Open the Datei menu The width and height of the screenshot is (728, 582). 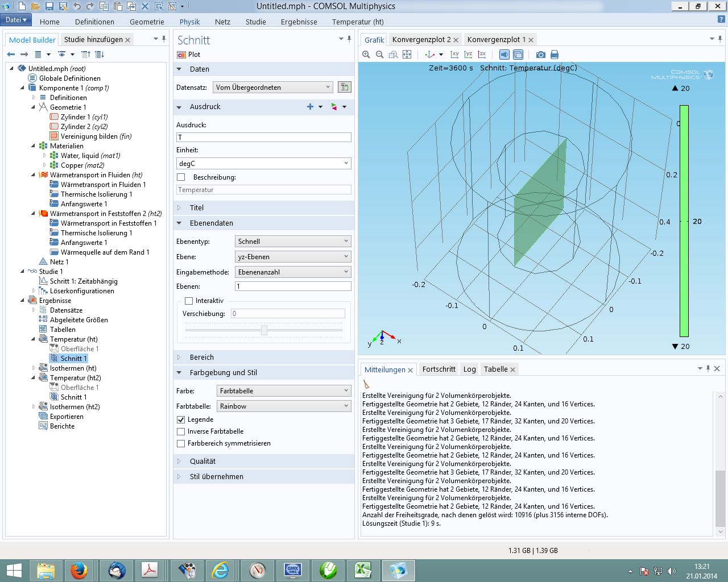[16, 20]
